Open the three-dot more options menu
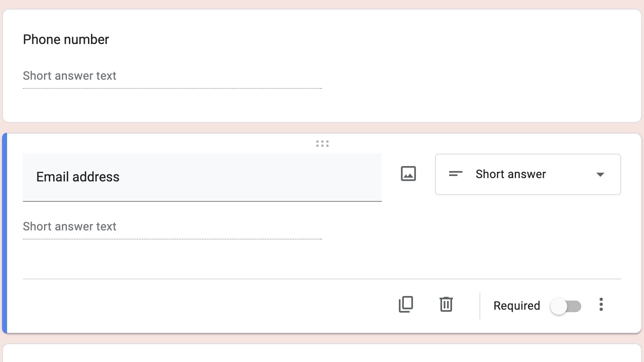 point(601,304)
